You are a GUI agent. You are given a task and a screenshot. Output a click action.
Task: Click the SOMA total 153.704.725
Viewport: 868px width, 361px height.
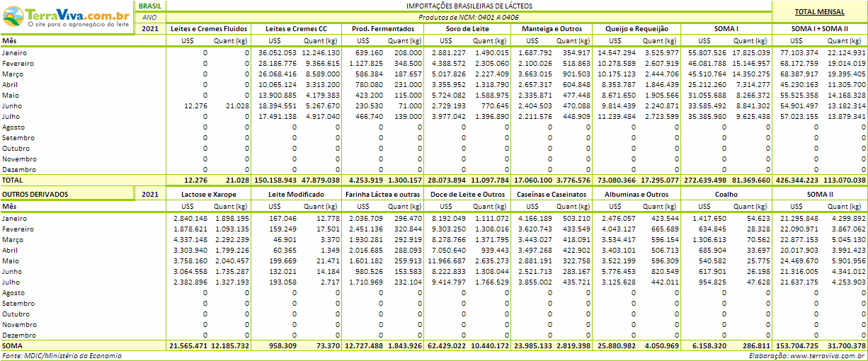[x=796, y=345]
